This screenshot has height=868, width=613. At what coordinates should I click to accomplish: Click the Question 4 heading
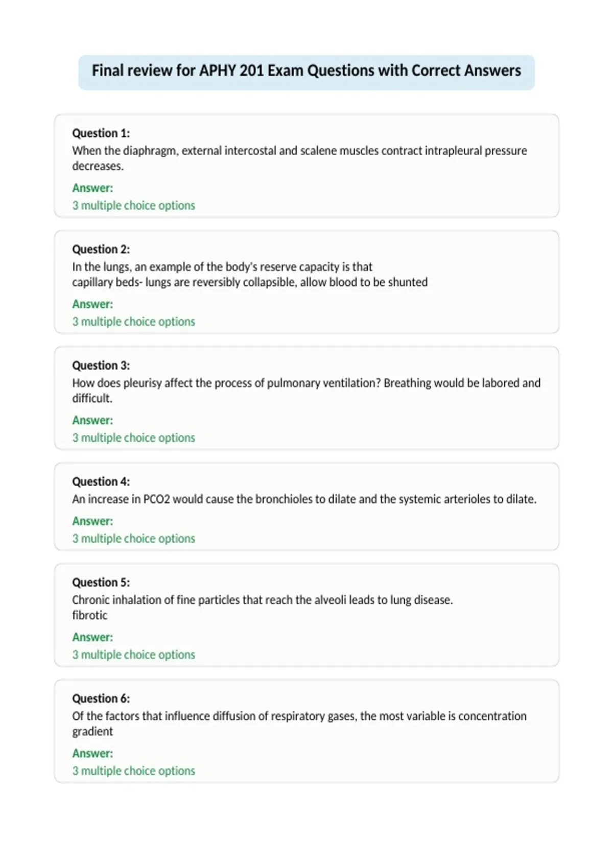point(101,481)
